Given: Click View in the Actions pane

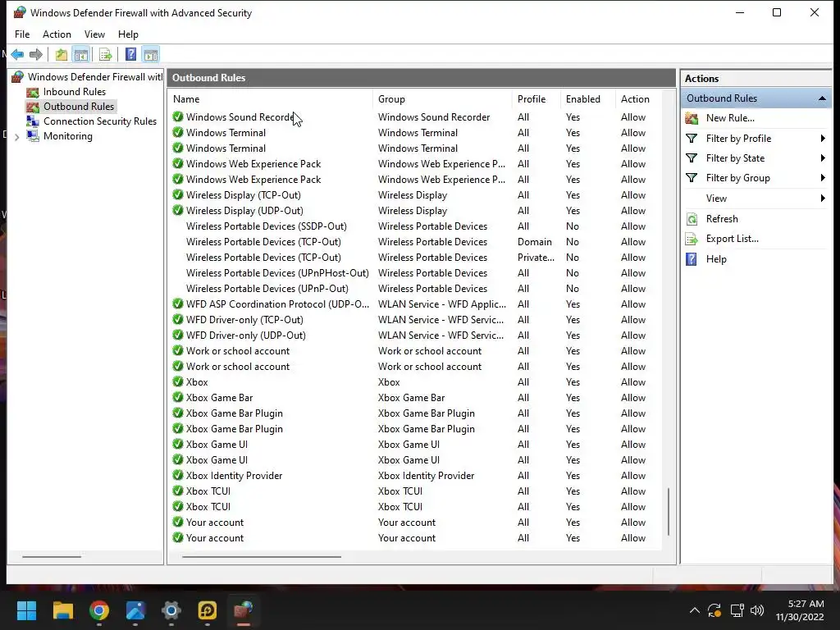Looking at the screenshot, I should tap(716, 199).
